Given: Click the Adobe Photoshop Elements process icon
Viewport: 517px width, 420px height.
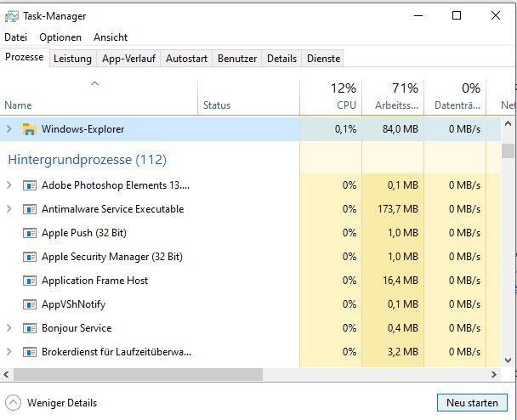Looking at the screenshot, I should 29,185.
